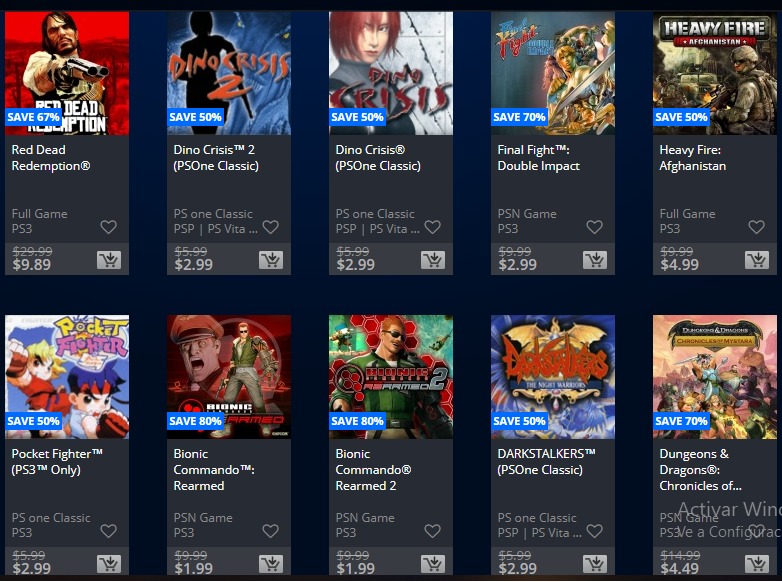
Task: Open the Final Fight: Double Impact title link
Action: click(539, 158)
